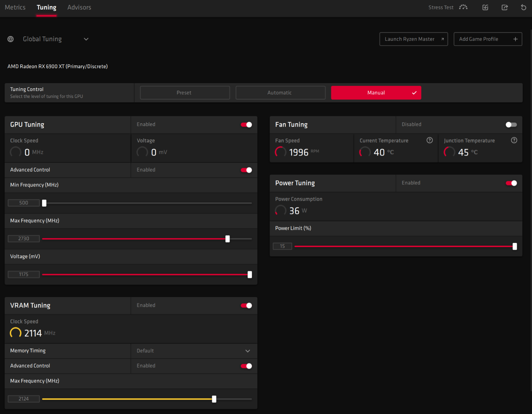Click the plus icon on Add Game Profile
This screenshot has height=414, width=532.
[x=515, y=39]
